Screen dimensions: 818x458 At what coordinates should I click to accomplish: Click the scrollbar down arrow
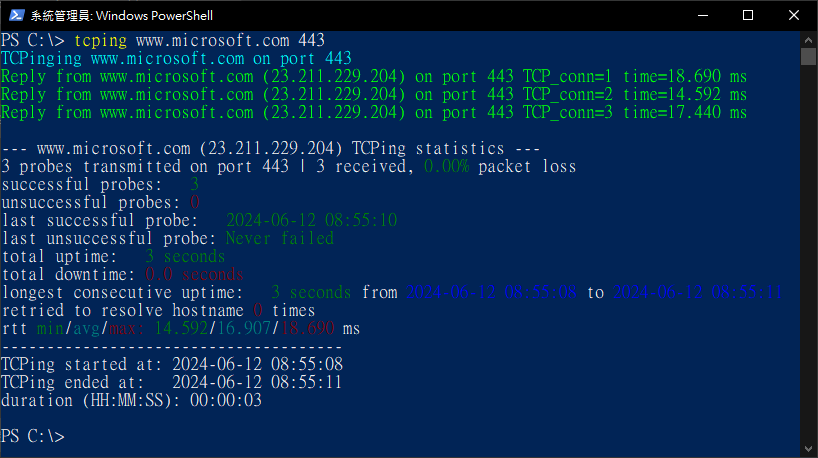click(808, 449)
